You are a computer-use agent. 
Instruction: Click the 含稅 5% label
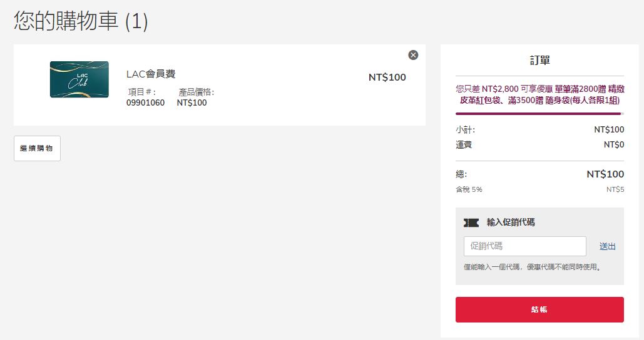(x=469, y=189)
